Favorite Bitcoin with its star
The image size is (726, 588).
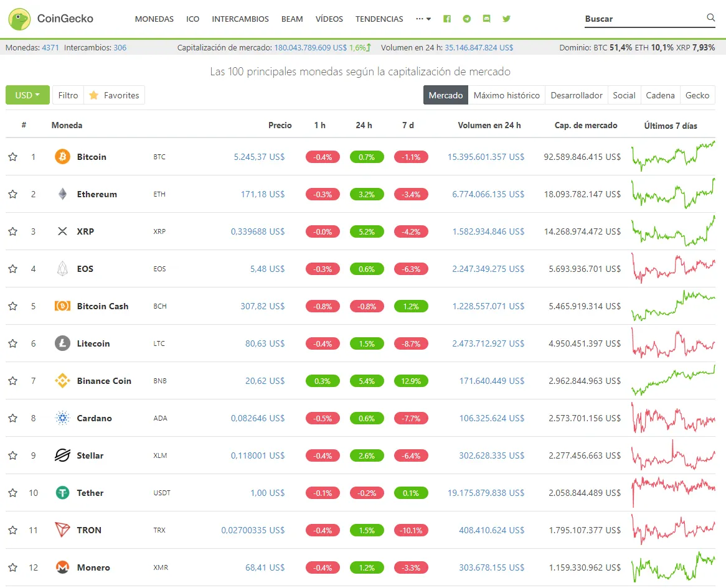tap(13, 157)
